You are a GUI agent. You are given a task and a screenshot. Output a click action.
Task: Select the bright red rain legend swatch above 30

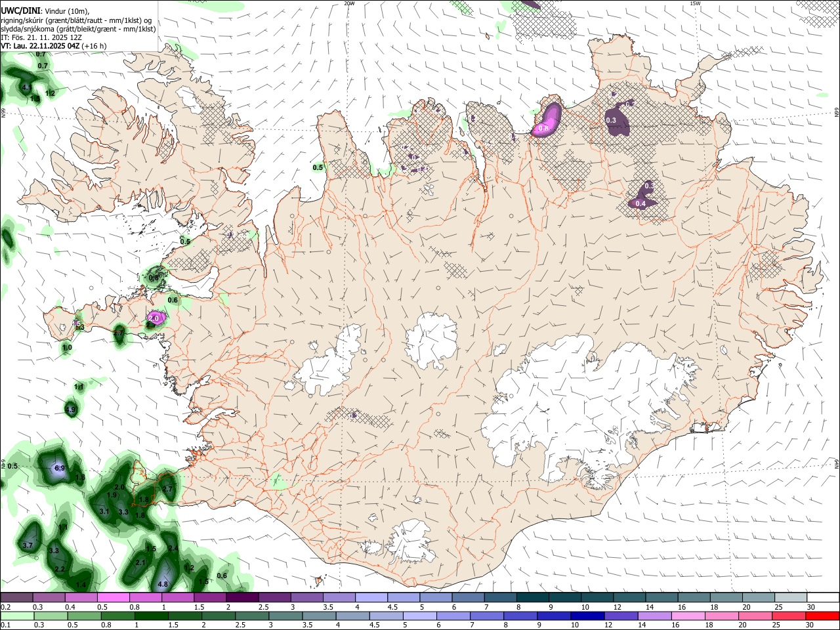[822, 616]
